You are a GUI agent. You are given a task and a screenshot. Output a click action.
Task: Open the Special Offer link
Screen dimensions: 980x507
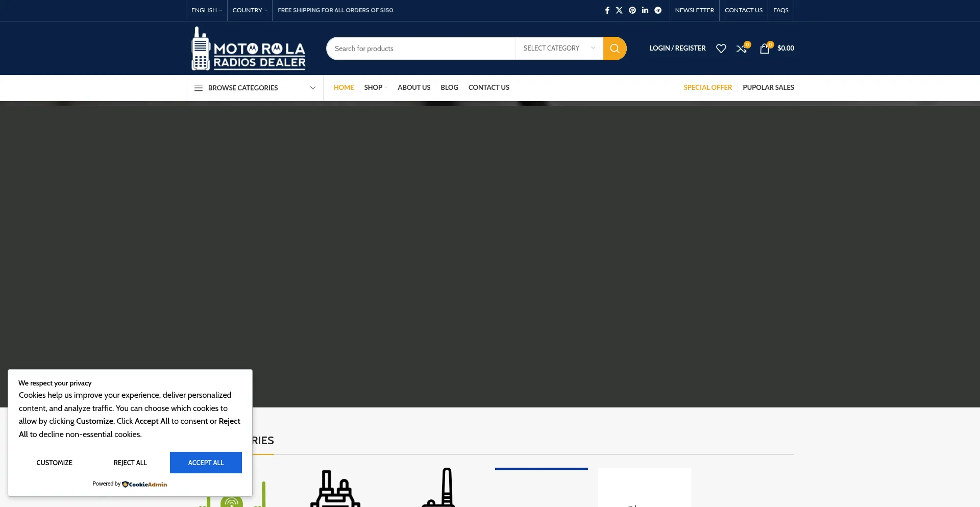[x=707, y=87]
